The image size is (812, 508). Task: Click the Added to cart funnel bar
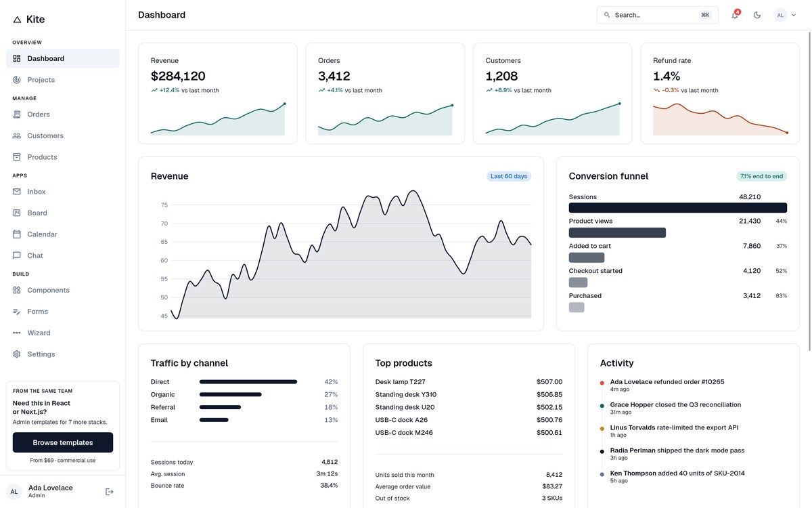tap(587, 257)
